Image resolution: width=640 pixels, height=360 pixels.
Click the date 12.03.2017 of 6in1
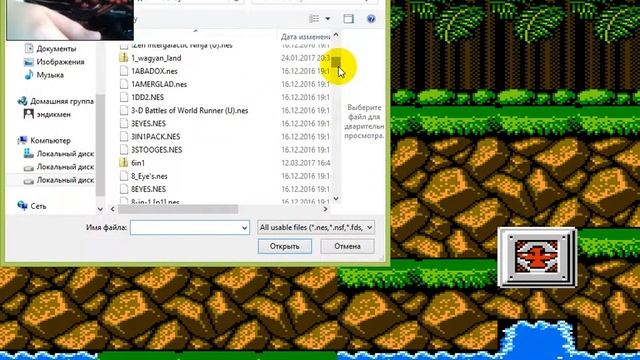[305, 163]
